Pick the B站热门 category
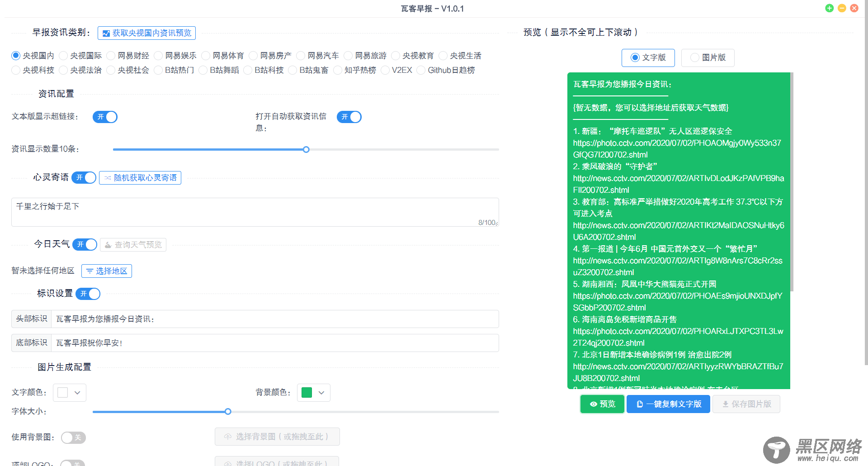Viewport: 868px width, 466px height. pos(174,70)
